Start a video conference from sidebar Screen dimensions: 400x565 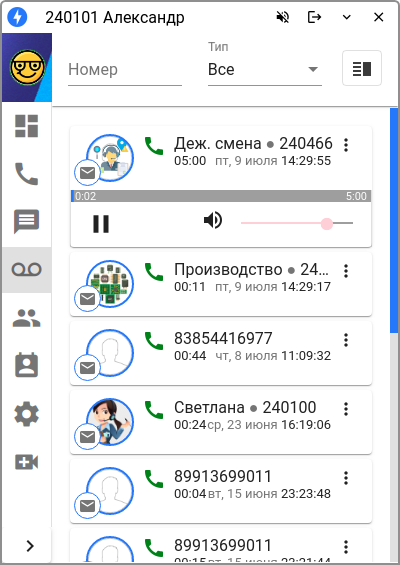click(x=26, y=462)
